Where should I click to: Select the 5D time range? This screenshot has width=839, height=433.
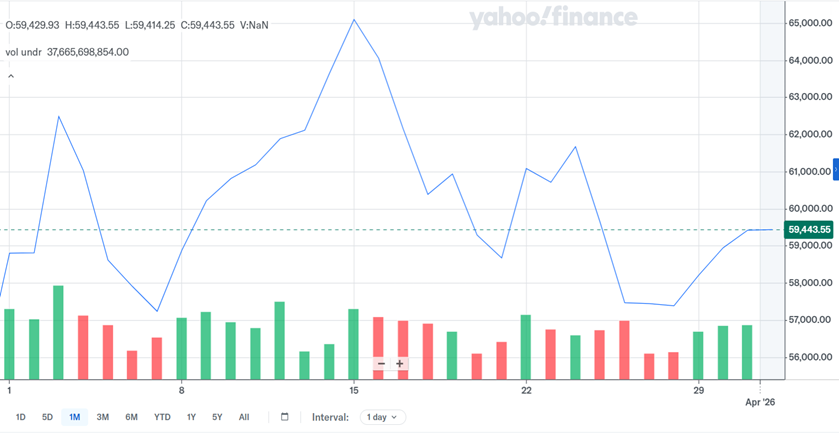(47, 417)
